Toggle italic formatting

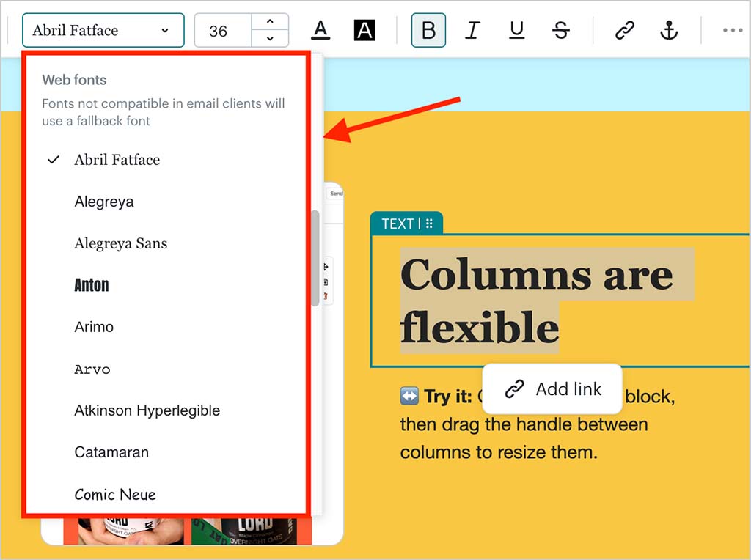pos(472,30)
